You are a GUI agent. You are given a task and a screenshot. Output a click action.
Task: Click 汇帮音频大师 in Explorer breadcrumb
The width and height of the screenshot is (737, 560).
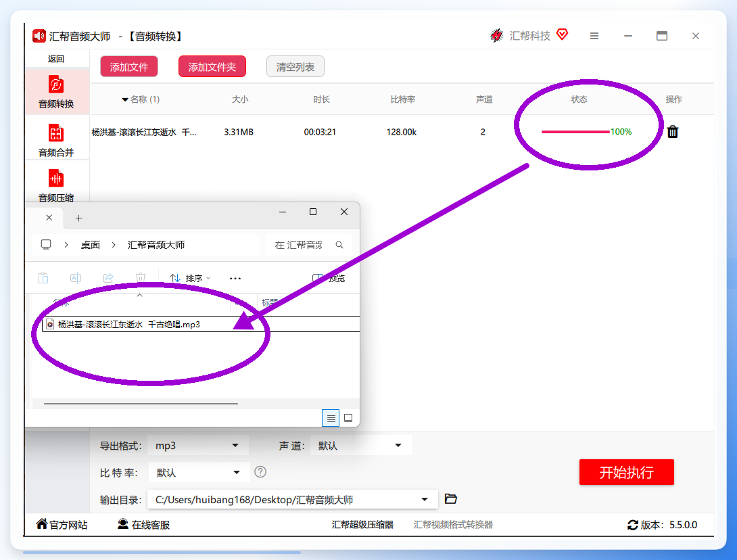pos(156,245)
